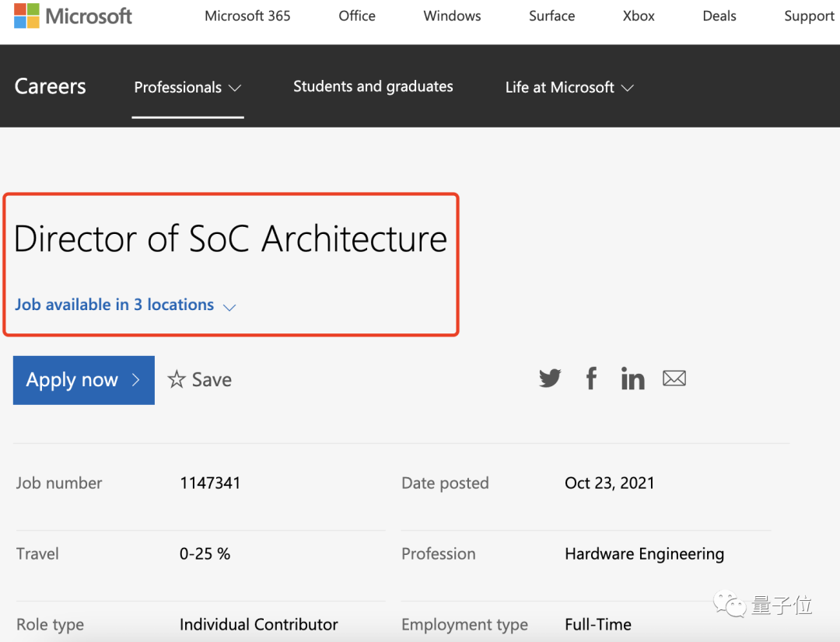The width and height of the screenshot is (840, 642).
Task: Go to the Support page
Action: 809,16
